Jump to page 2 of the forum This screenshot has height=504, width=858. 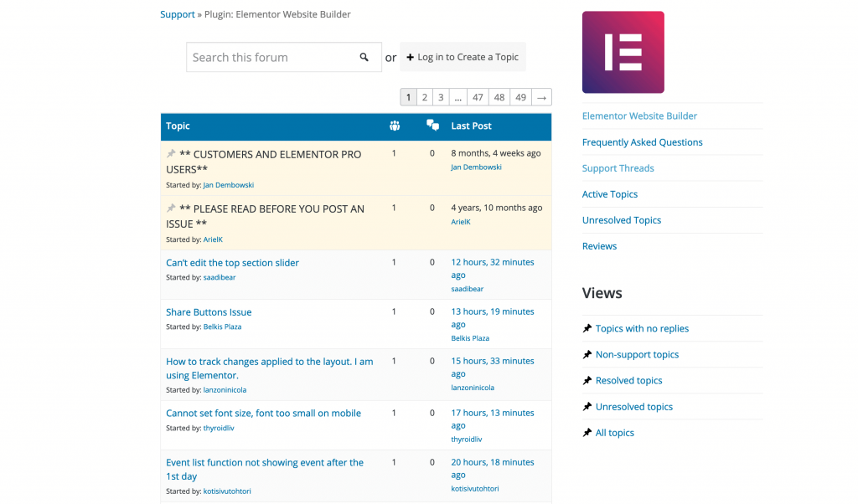click(x=425, y=97)
